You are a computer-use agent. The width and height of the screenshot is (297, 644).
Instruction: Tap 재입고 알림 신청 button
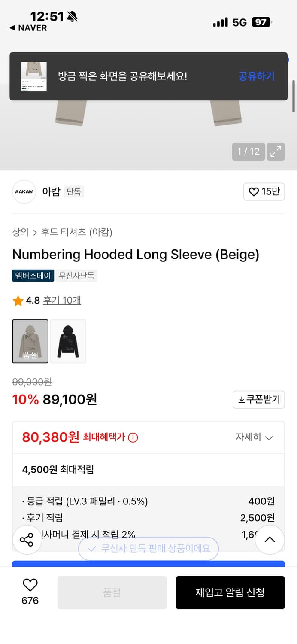pyautogui.click(x=230, y=592)
